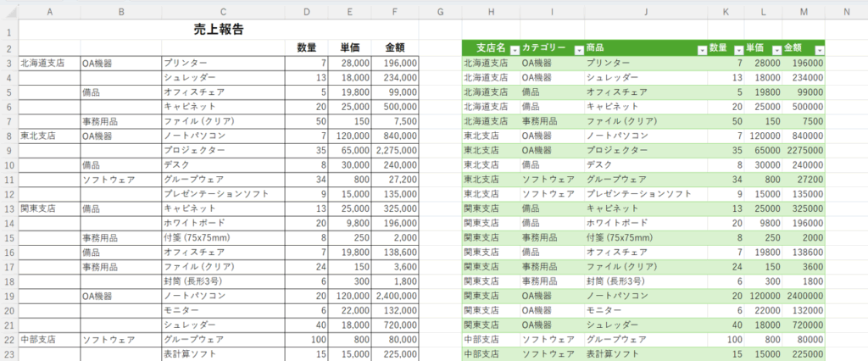Click the 付箋 (75x75mm) cell in column J

tap(645, 237)
